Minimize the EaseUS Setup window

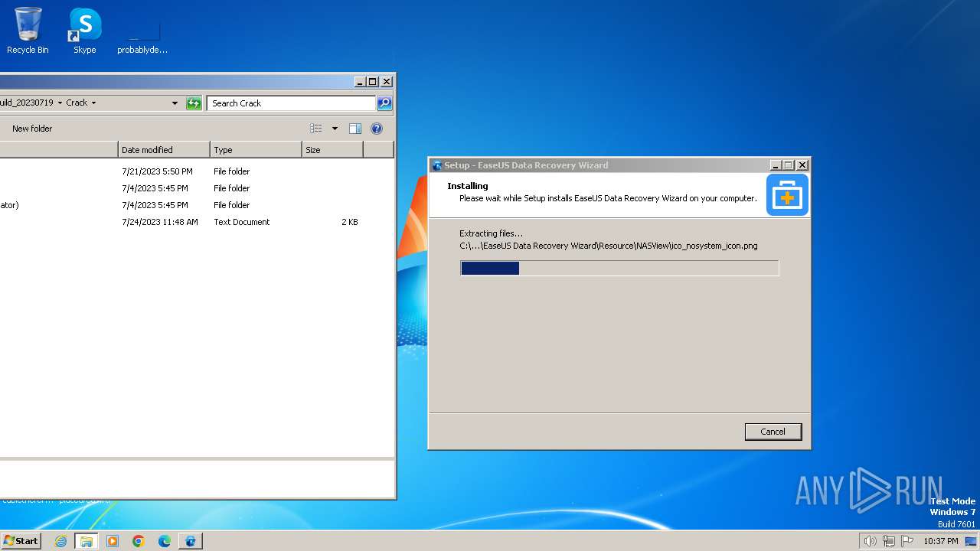pyautogui.click(x=776, y=165)
